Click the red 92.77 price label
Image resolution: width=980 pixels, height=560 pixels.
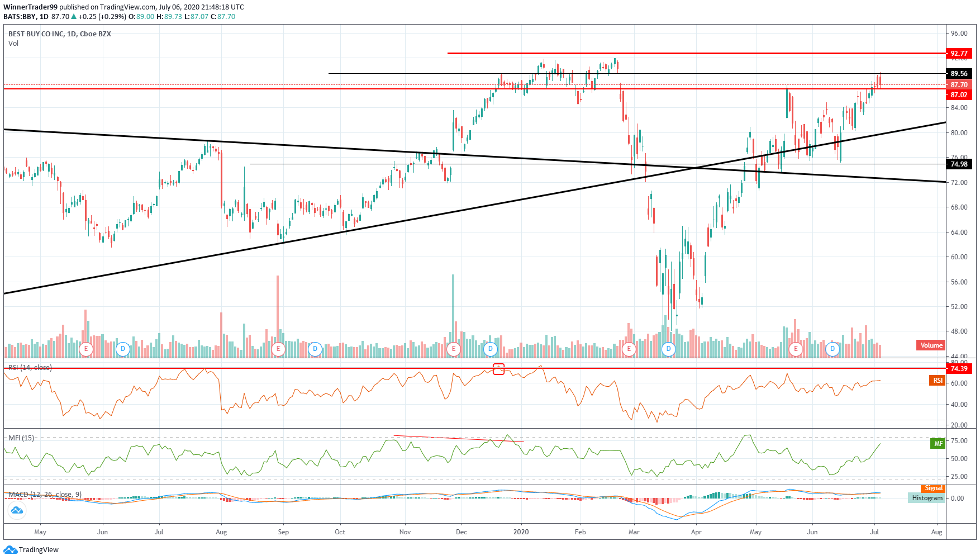(x=959, y=54)
